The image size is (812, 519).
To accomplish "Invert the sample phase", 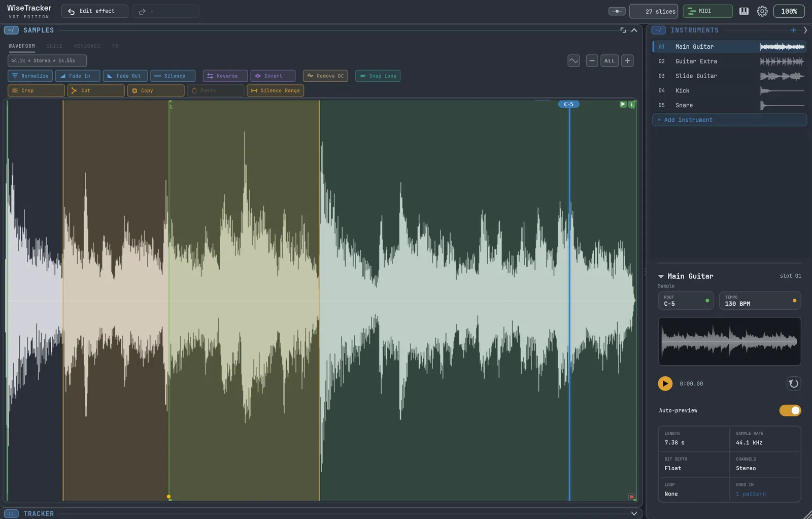I will 273,76.
